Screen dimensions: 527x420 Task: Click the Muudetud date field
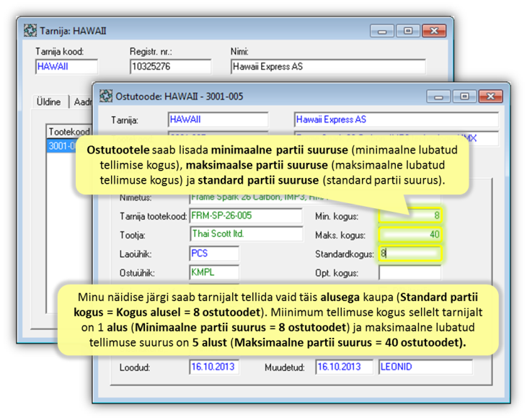coord(344,367)
